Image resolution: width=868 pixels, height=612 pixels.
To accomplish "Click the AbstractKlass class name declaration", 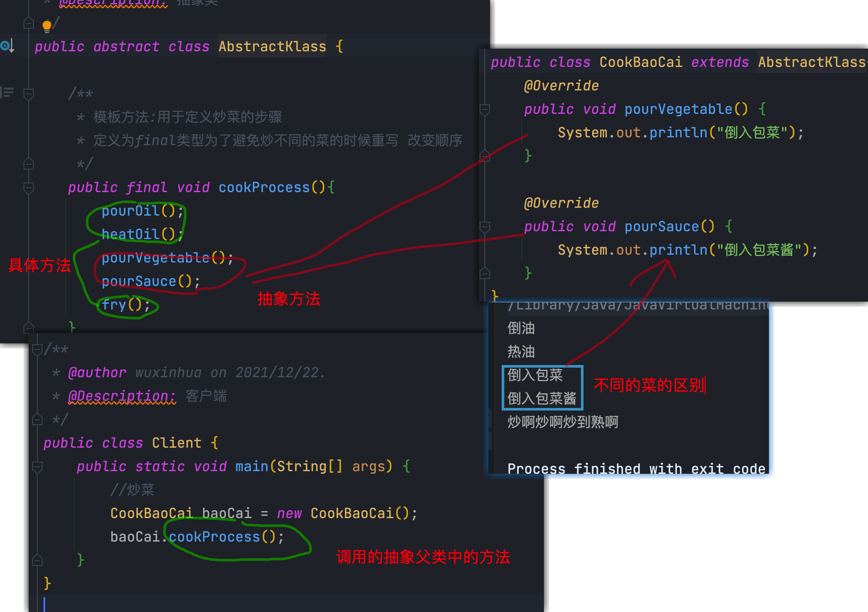I will (x=272, y=47).
